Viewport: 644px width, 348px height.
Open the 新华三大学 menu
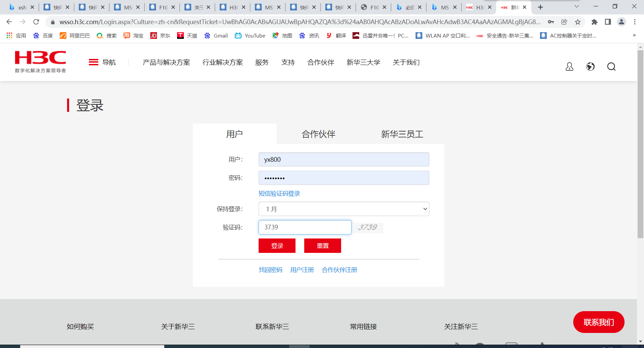click(364, 62)
